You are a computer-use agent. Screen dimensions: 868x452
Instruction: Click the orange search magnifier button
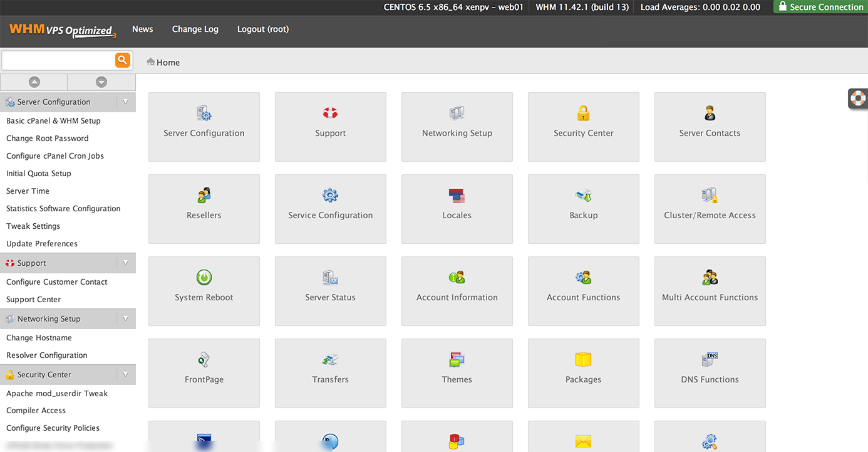(x=123, y=60)
